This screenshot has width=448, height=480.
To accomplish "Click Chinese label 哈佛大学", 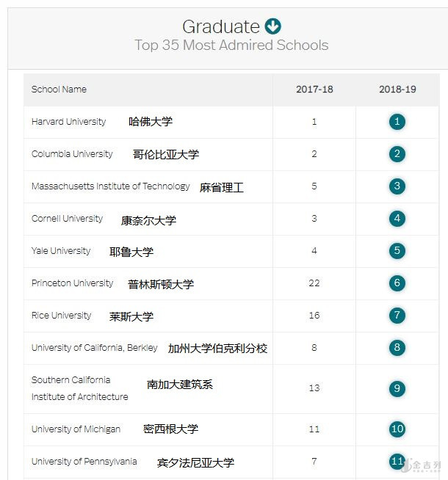I will pos(151,122).
